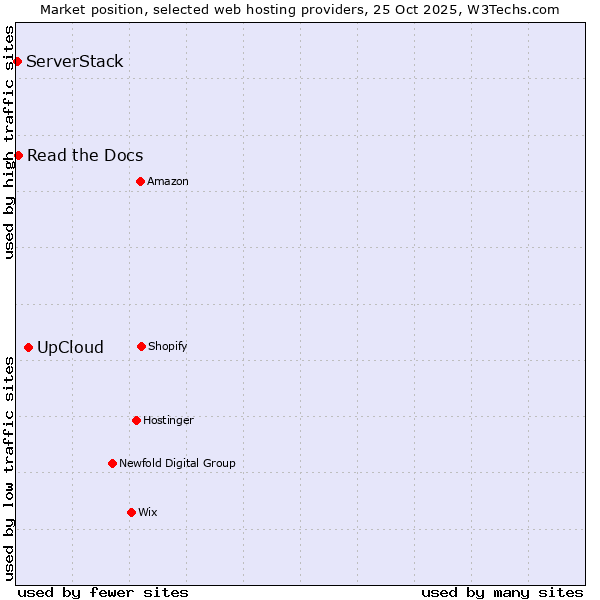Click the Amazon text label
The width and height of the screenshot is (600, 600).
[168, 181]
